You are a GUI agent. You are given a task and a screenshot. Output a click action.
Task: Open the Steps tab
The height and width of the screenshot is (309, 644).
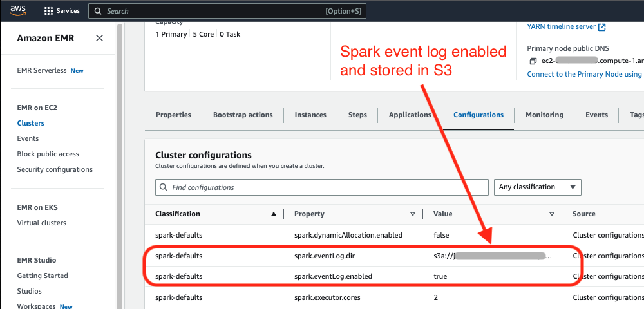tap(357, 115)
